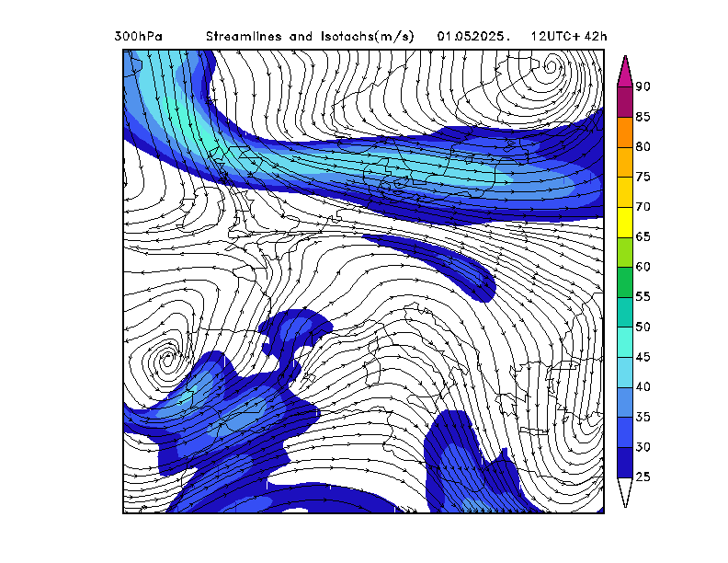Click the 85 value on the color scale

tap(643, 117)
